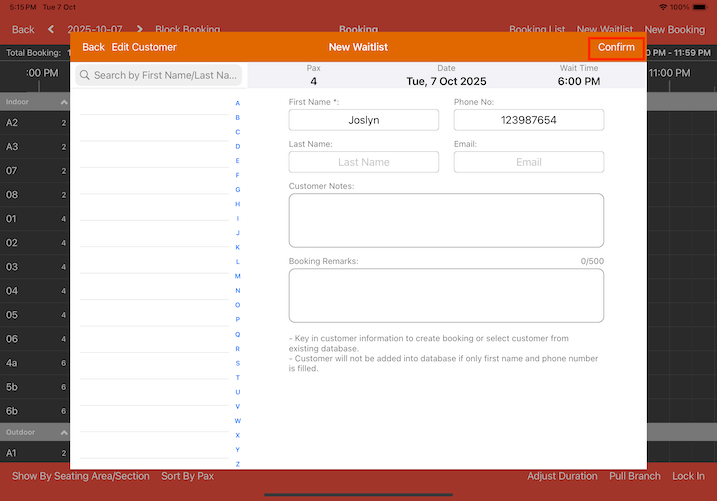
Task: Jump to letter Q in customer index
Action: 237,334
